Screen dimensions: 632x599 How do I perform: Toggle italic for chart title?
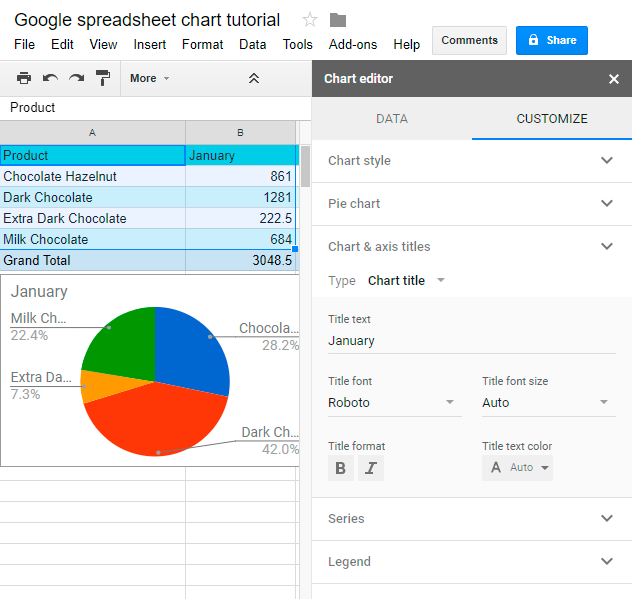point(371,468)
